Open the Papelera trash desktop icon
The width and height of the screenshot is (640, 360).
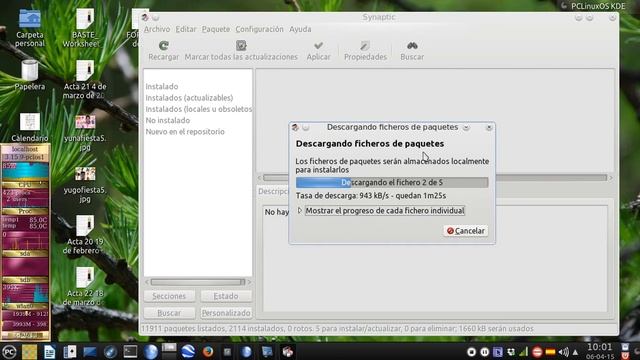29,75
